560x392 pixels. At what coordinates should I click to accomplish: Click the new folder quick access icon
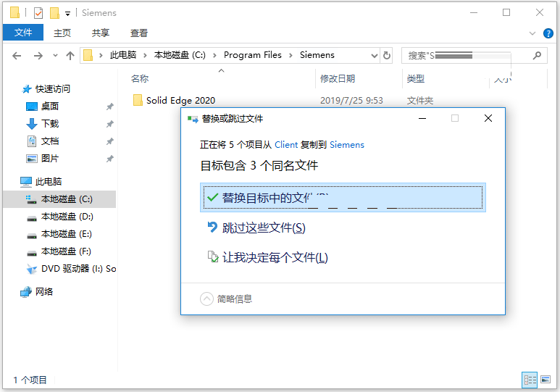(54, 13)
